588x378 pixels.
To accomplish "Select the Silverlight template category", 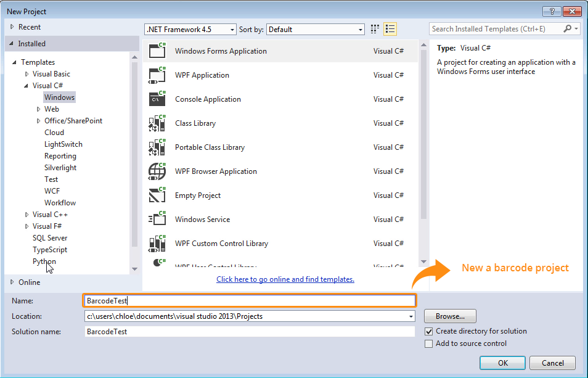I will point(60,168).
